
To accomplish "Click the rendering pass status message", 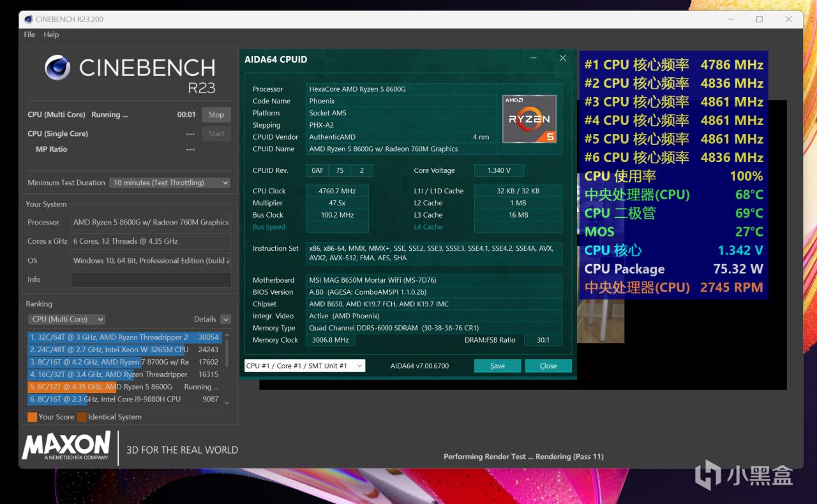I will (x=523, y=457).
